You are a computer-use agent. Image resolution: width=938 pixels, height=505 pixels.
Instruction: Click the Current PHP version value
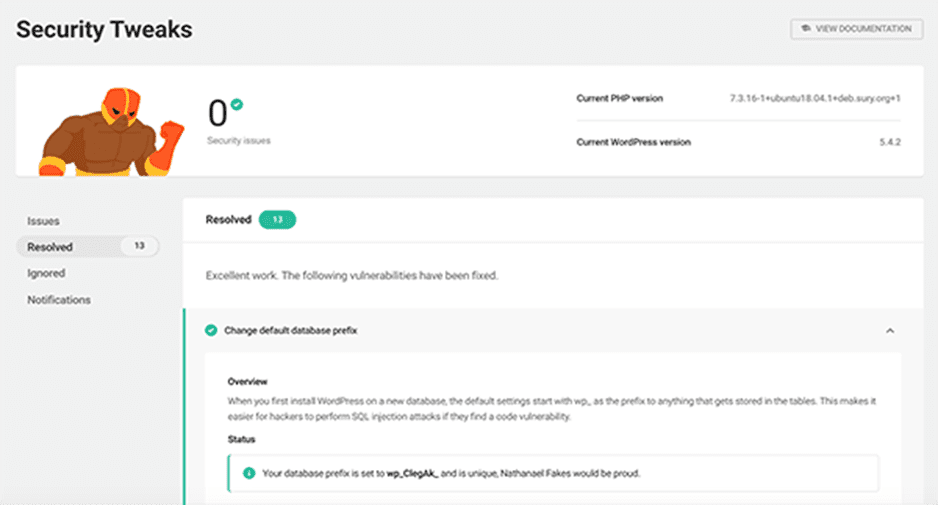[815, 98]
